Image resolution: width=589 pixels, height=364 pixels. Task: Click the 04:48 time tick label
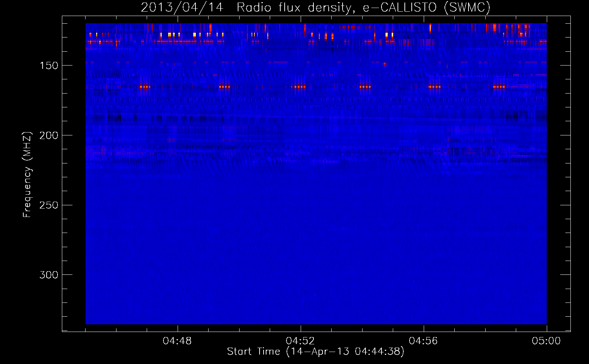pos(177,341)
